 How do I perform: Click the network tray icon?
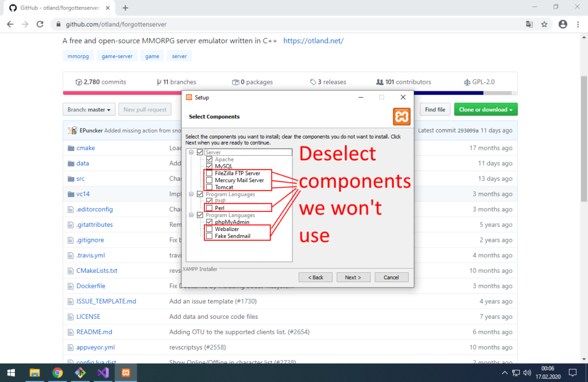[x=516, y=373]
